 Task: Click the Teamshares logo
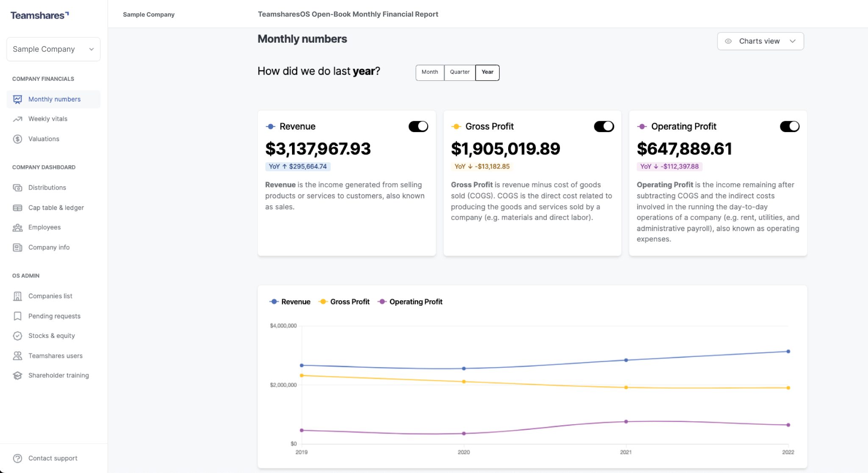(39, 15)
